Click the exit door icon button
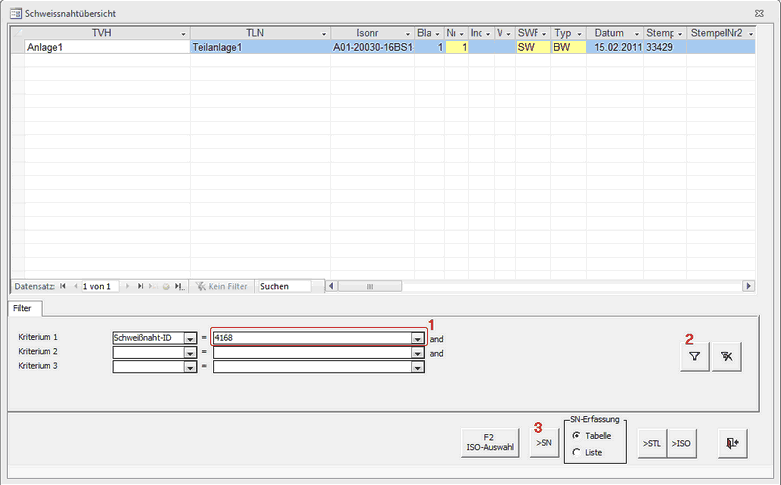 [x=733, y=442]
